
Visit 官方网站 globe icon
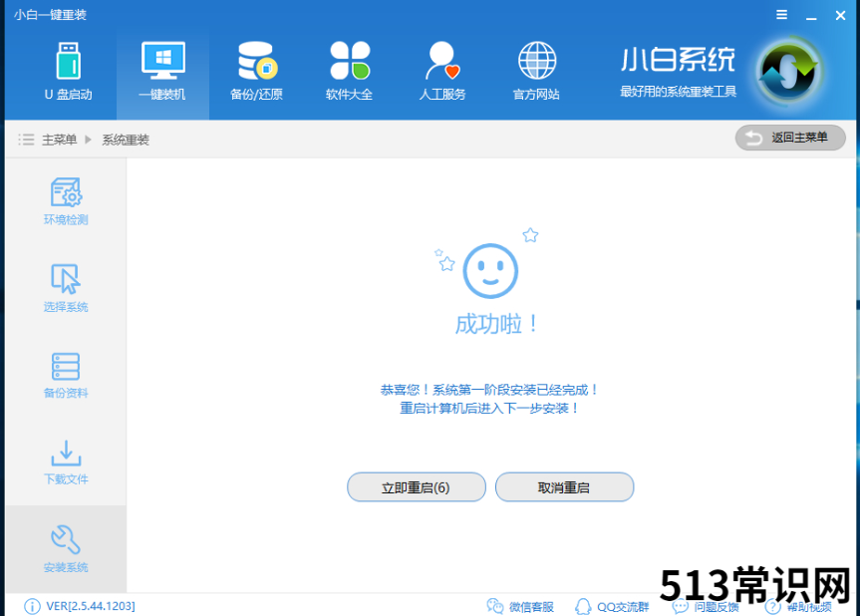pos(537,61)
